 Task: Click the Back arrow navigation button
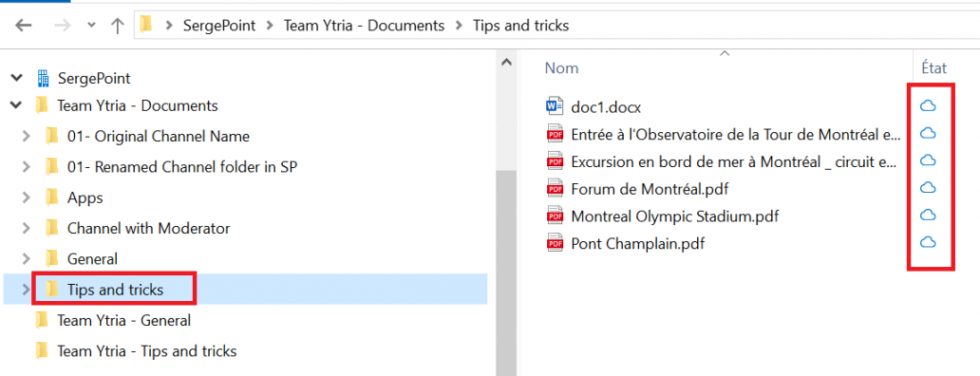click(23, 26)
